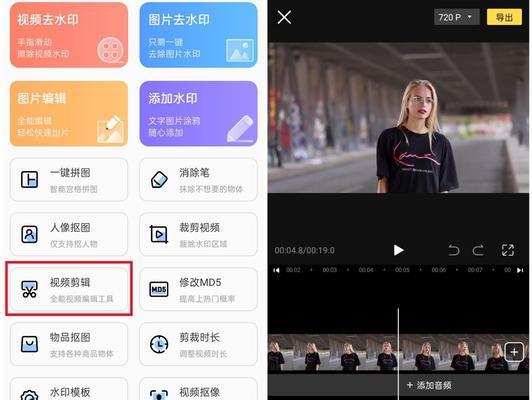The image size is (532, 400).
Task: Open 消除笔 label text
Action: pyautogui.click(x=194, y=173)
